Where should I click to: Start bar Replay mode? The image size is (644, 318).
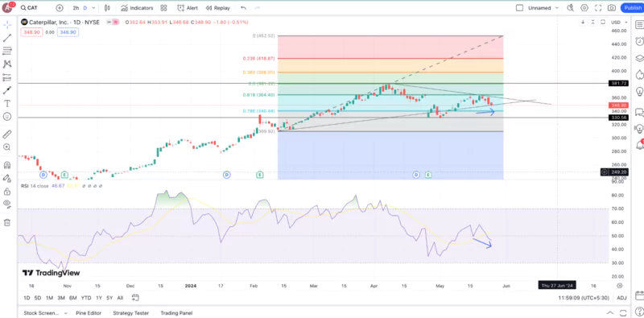(x=217, y=8)
